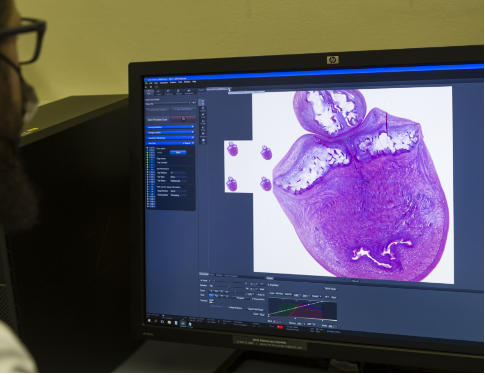The width and height of the screenshot is (485, 375).
Task: Open the Window menu in the menu bar
Action: coord(187,82)
